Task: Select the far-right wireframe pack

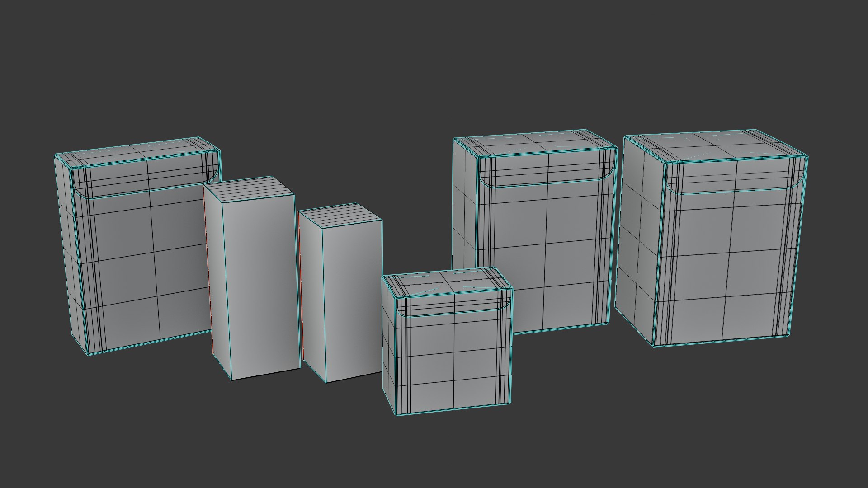Action: (711, 239)
